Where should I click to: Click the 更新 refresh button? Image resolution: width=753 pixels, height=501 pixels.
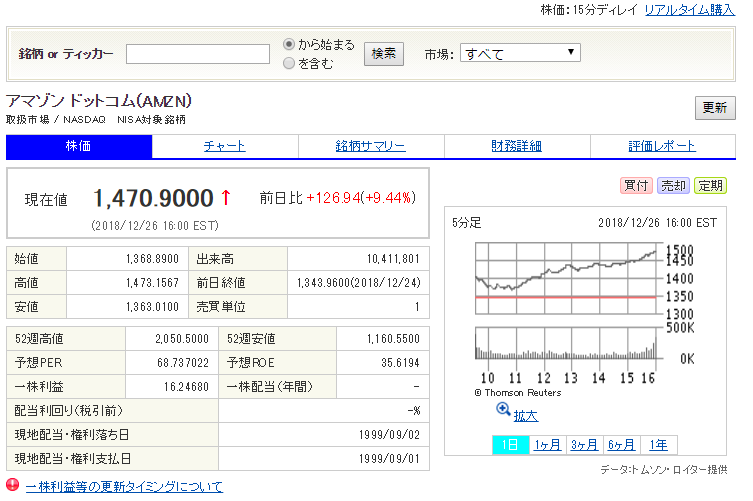coord(715,108)
